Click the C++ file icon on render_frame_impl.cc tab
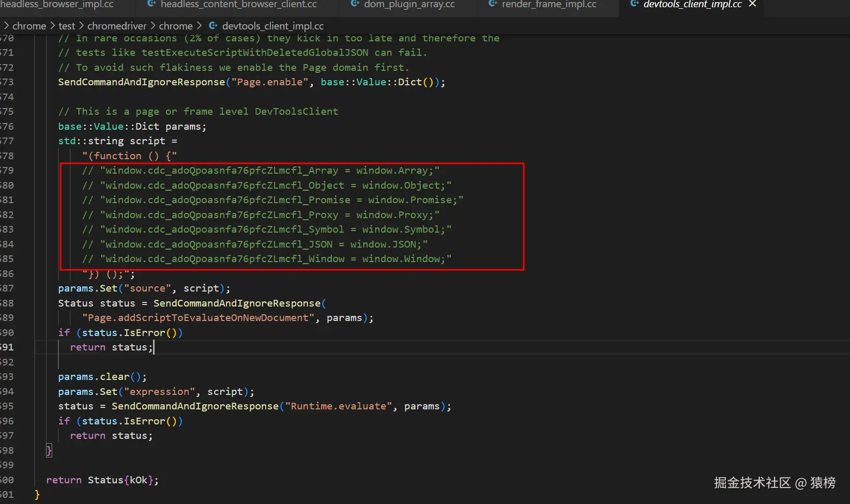850x504 pixels. (x=493, y=4)
